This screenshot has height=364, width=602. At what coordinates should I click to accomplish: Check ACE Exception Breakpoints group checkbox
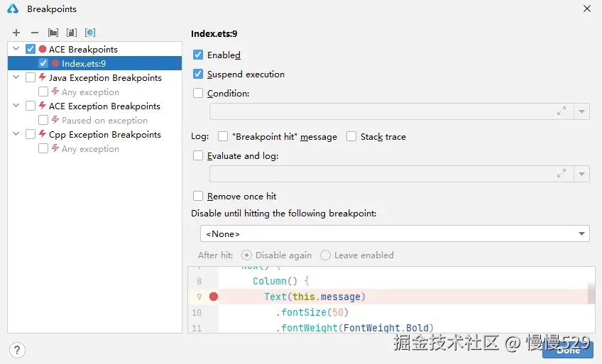pos(31,106)
